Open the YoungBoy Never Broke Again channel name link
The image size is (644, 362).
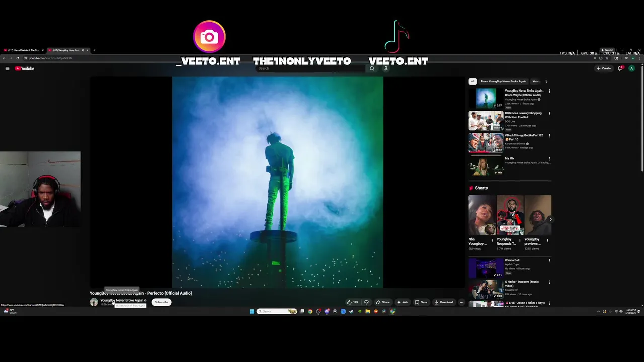point(122,300)
